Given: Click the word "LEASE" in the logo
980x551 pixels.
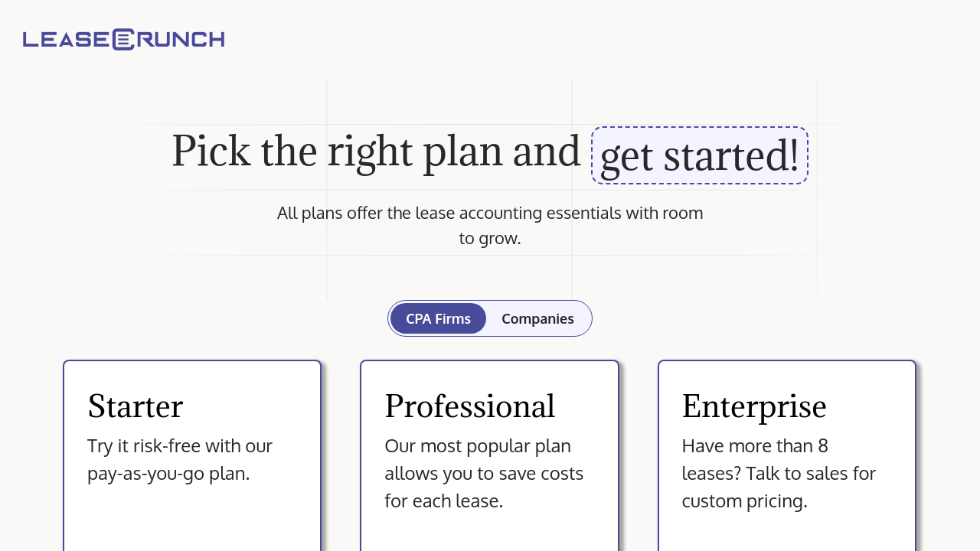Looking at the screenshot, I should click(x=66, y=39).
